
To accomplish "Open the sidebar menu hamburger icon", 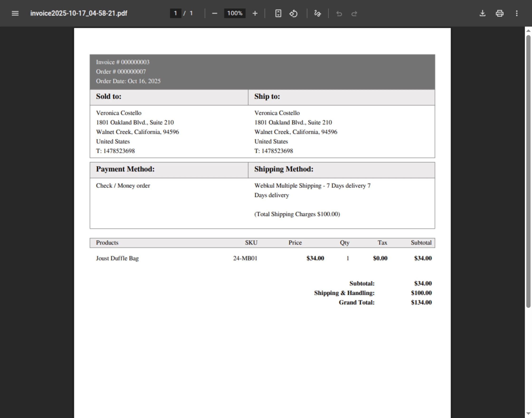I will 15,13.
